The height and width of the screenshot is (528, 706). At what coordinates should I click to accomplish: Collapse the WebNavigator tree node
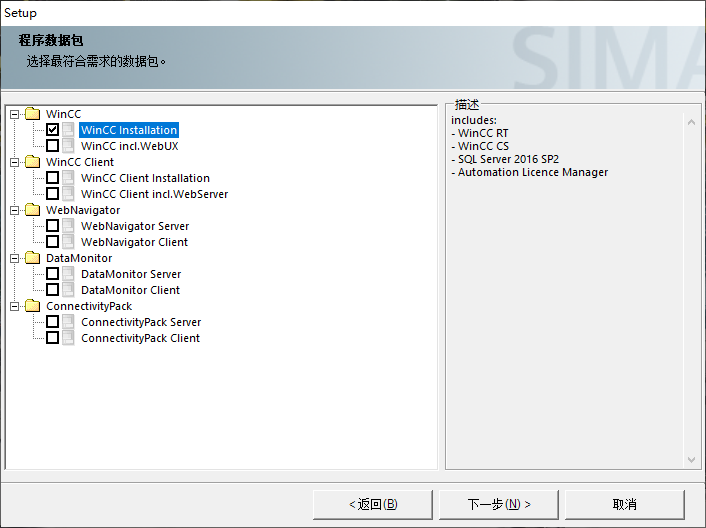click(15, 210)
